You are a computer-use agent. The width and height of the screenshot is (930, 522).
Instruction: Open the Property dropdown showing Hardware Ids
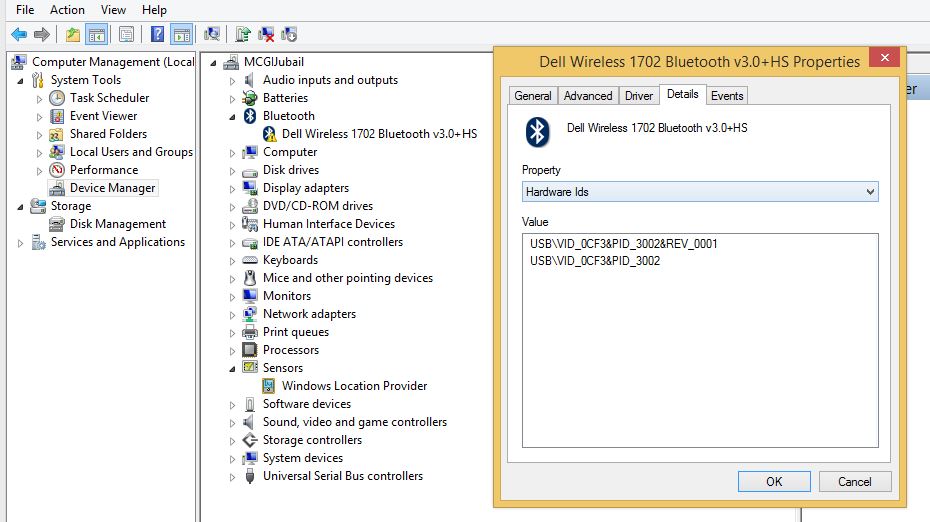click(700, 192)
